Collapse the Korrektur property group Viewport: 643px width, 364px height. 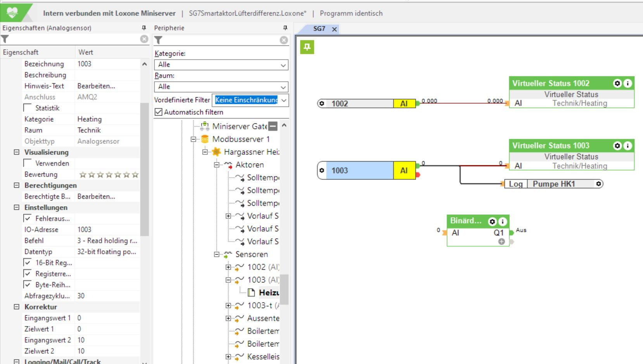point(16,307)
